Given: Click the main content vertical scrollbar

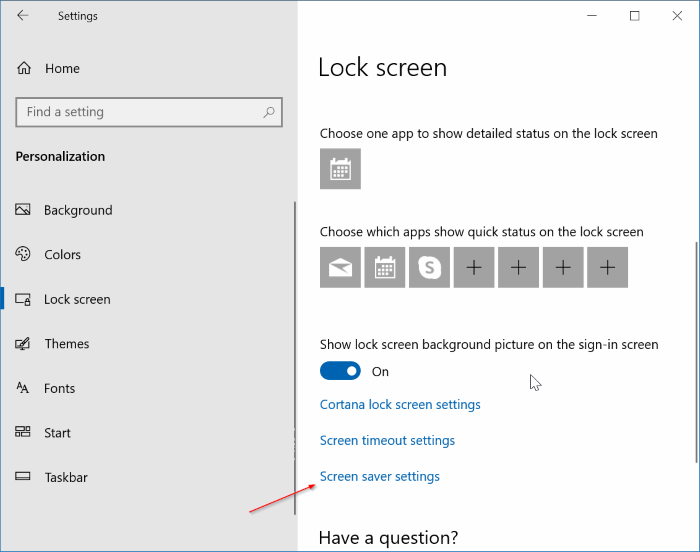Looking at the screenshot, I should [696, 352].
